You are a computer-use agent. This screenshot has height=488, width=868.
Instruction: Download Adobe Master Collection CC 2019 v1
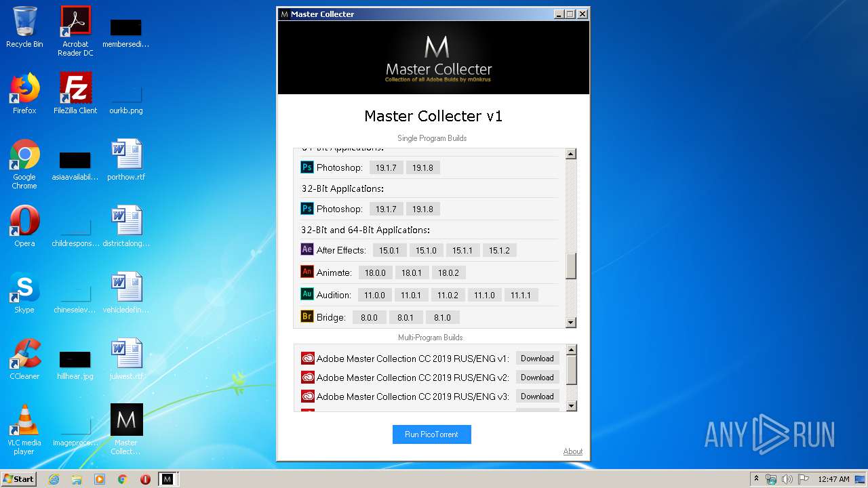pyautogui.click(x=537, y=359)
